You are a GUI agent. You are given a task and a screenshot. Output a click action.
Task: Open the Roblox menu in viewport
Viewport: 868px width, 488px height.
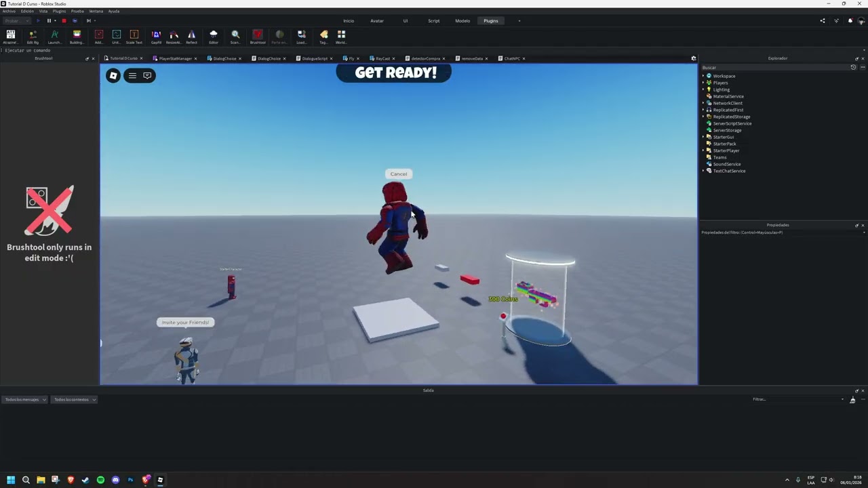tap(113, 75)
